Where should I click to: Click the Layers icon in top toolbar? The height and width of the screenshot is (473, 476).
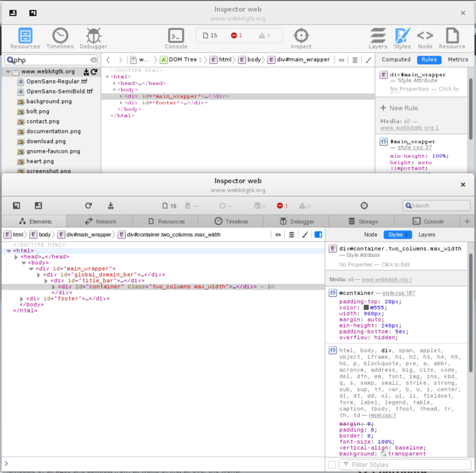point(378,36)
